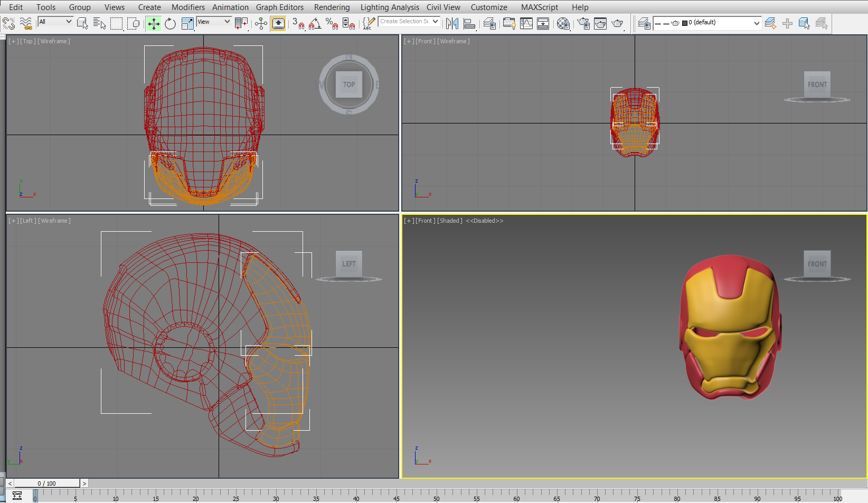868x503 pixels.
Task: Open the [Wireframe] shading menu in Left viewport
Action: pos(54,221)
